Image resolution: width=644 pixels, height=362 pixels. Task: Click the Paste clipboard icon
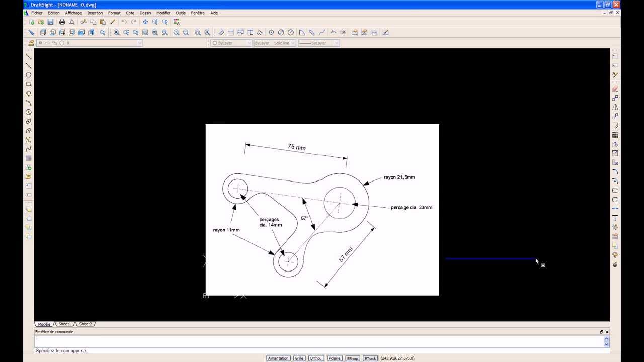(x=103, y=22)
